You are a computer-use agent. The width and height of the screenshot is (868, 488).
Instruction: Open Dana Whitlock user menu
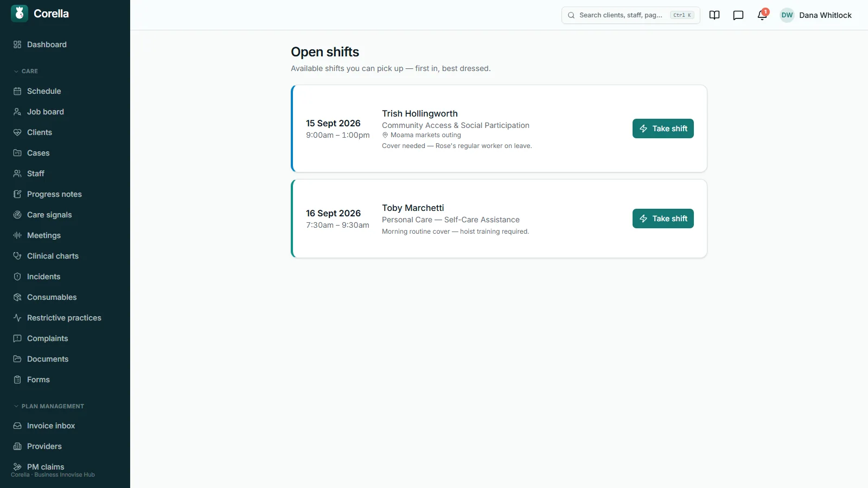point(816,15)
